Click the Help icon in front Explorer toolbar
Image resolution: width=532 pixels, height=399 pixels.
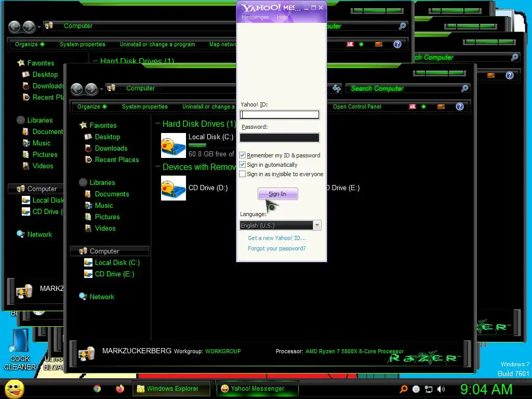(459, 107)
